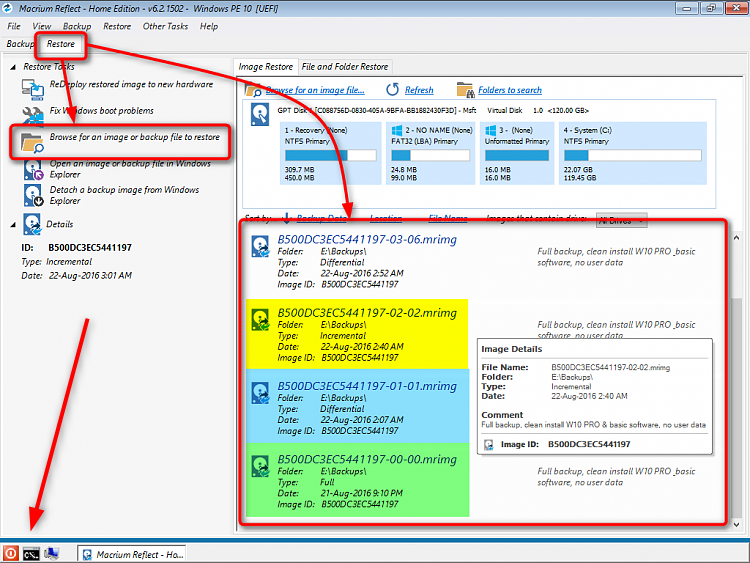Click the Details ID B500DC3EC5441197 text
The width and height of the screenshot is (750, 563).
(90, 248)
